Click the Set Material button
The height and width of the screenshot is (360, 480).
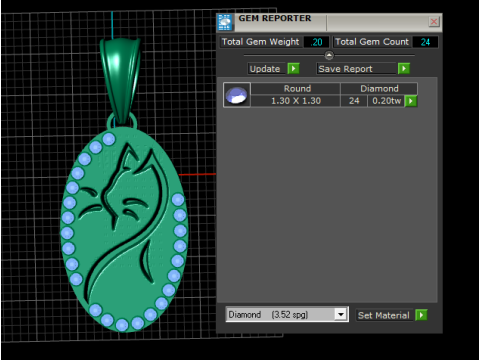click(384, 315)
